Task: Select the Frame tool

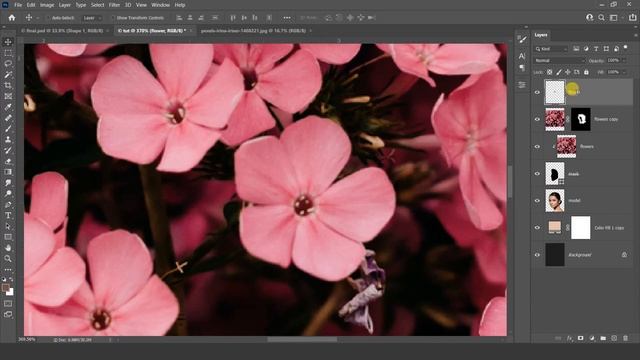Action: point(8,96)
